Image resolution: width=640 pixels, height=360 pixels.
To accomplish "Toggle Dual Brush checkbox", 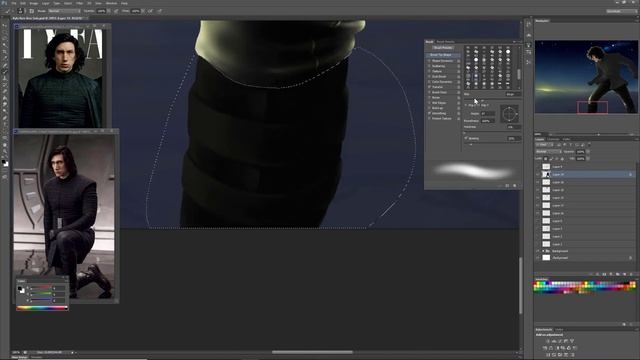I will (429, 77).
